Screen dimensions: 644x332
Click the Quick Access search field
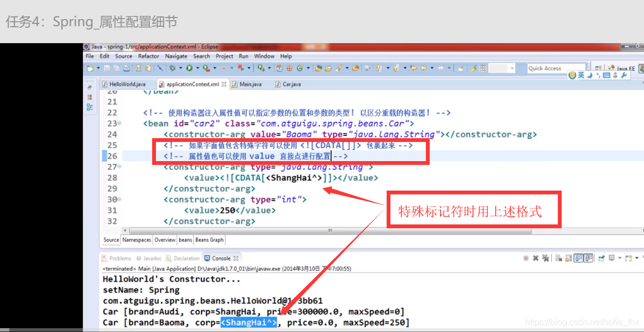[556, 68]
